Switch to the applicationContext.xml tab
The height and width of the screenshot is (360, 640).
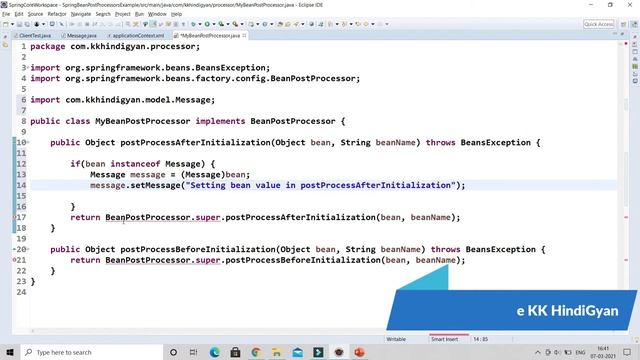pyautogui.click(x=136, y=36)
